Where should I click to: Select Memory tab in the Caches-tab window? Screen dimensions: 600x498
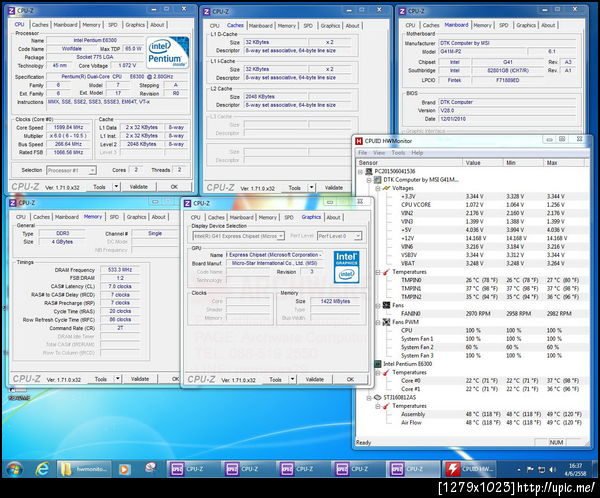(287, 26)
